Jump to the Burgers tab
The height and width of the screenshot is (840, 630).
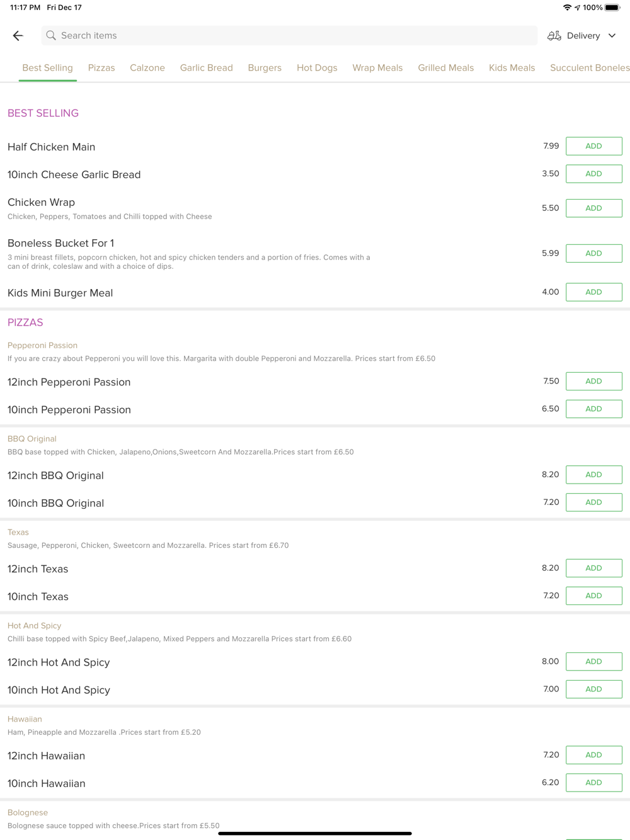point(265,68)
